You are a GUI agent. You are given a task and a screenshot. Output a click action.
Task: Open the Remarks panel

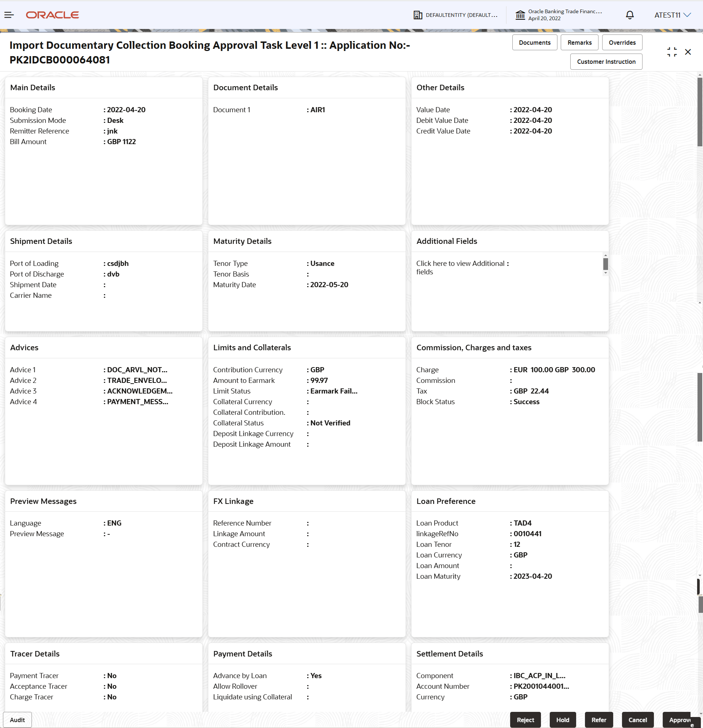(579, 42)
